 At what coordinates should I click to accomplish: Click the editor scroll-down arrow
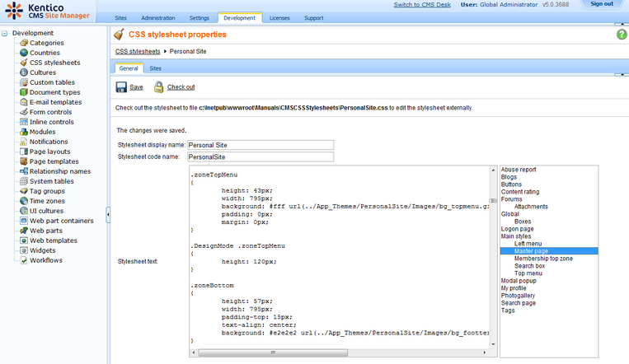click(494, 344)
